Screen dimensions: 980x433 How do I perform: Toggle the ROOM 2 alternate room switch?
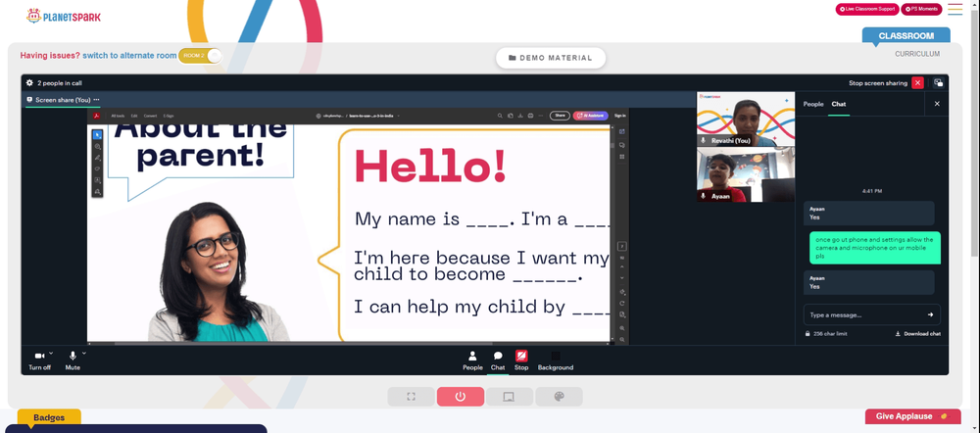click(x=200, y=56)
